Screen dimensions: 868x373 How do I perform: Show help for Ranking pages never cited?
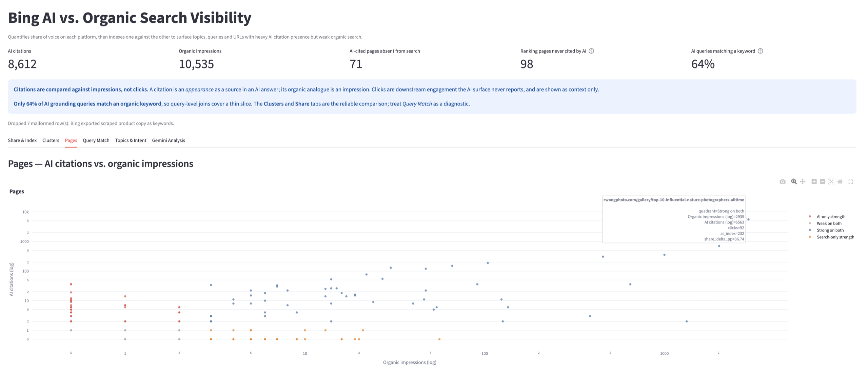pos(591,51)
